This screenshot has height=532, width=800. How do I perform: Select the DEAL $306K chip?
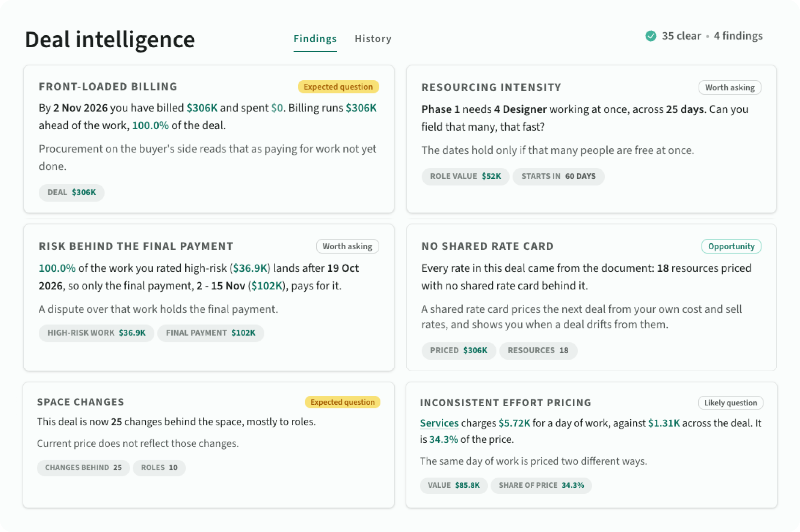tap(71, 193)
